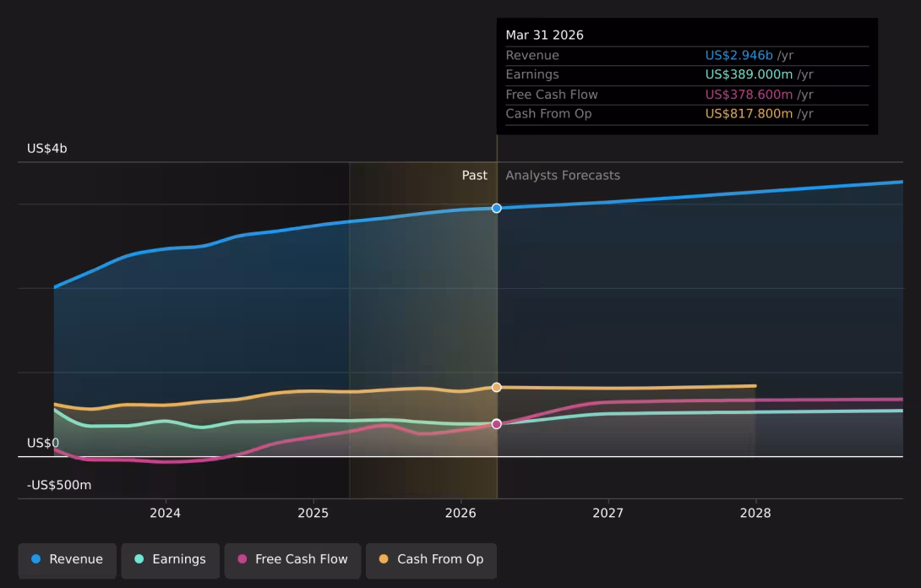Viewport: 921px width, 588px height.
Task: Click the US$817.800m cash from op value
Action: coord(749,114)
